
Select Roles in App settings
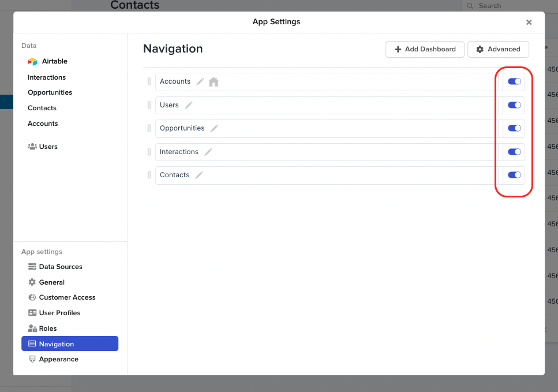coord(48,328)
